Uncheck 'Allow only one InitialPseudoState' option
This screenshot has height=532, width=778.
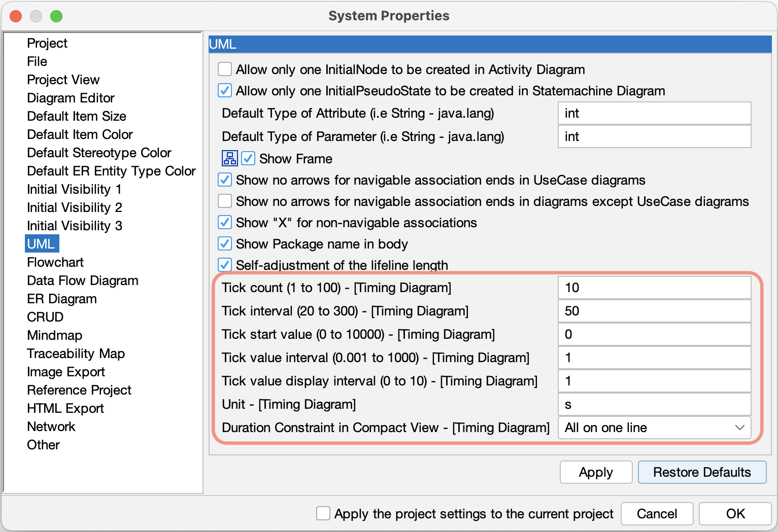point(224,90)
